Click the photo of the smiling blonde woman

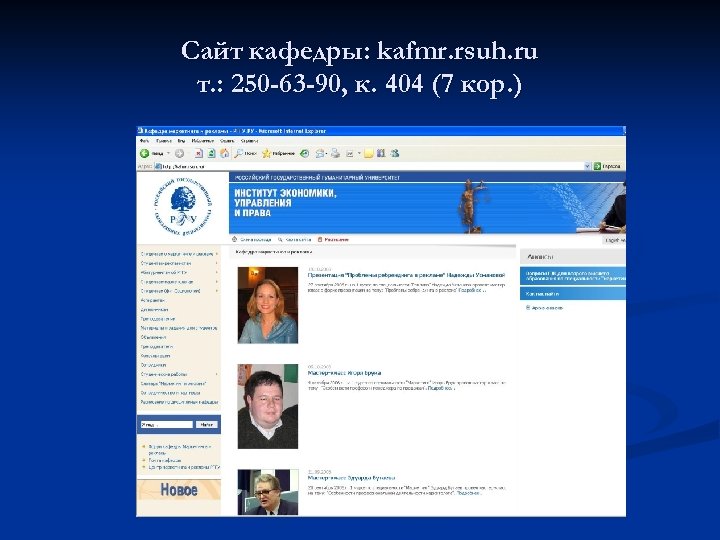268,305
